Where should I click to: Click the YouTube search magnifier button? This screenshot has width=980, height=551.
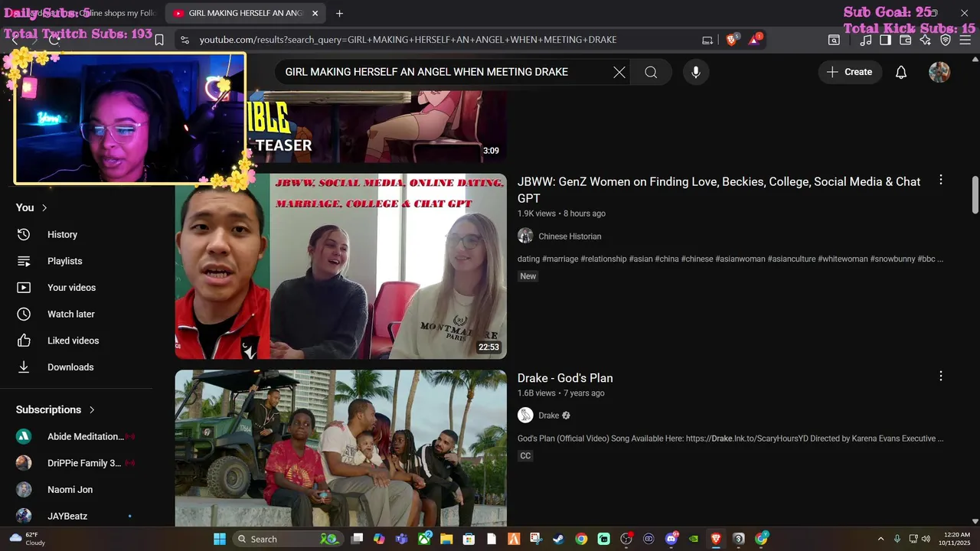(x=651, y=72)
